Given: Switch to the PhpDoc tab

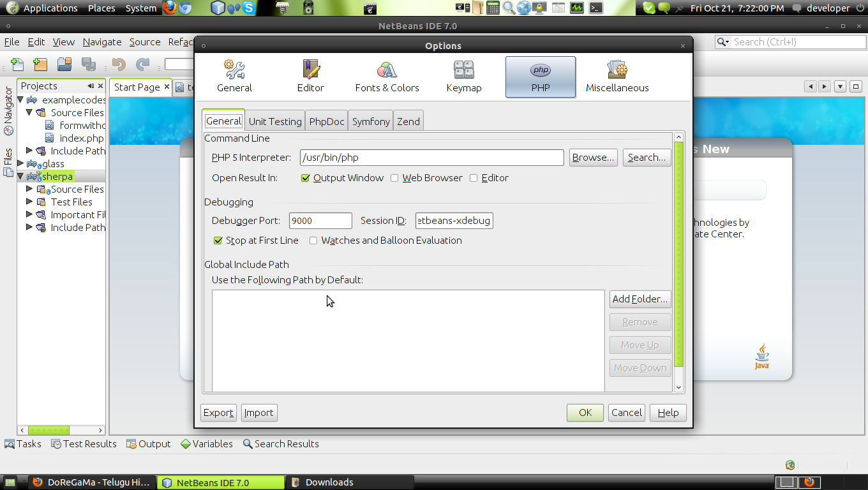Looking at the screenshot, I should pyautogui.click(x=327, y=121).
